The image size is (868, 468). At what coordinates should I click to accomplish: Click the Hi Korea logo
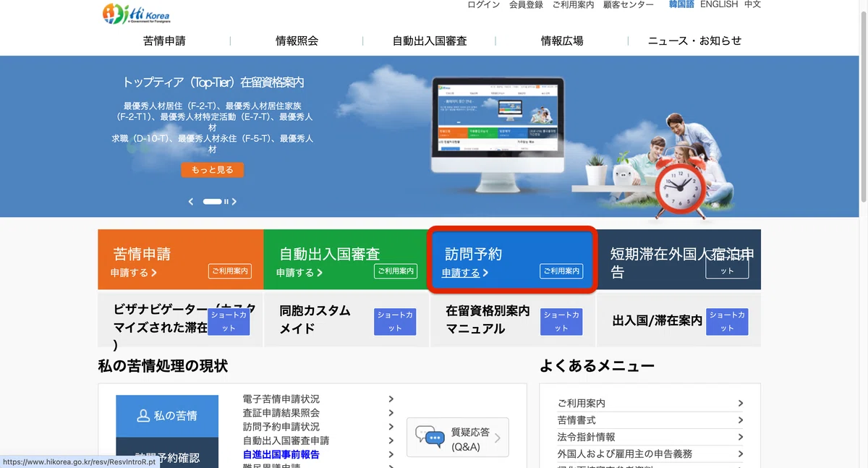(x=136, y=13)
